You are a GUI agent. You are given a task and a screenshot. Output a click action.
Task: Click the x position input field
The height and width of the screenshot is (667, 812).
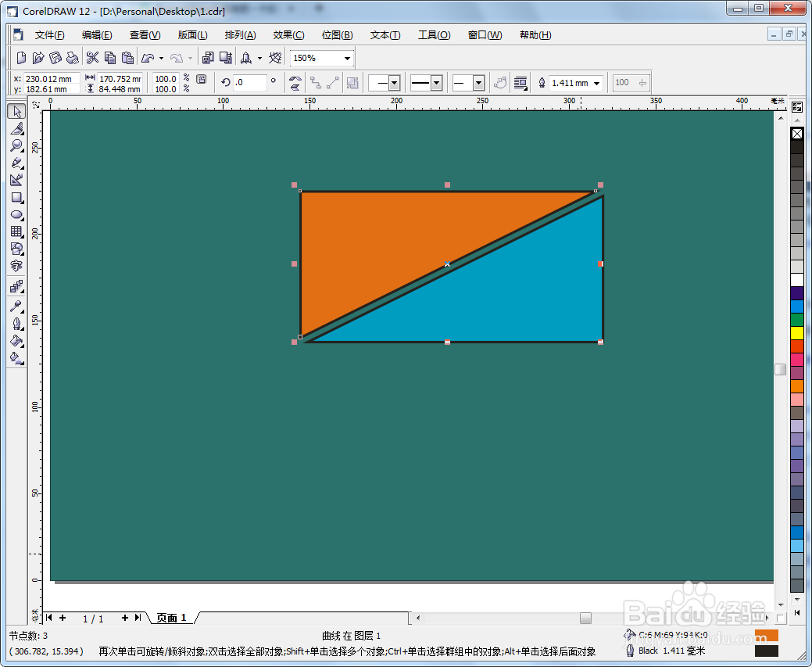tap(52, 79)
